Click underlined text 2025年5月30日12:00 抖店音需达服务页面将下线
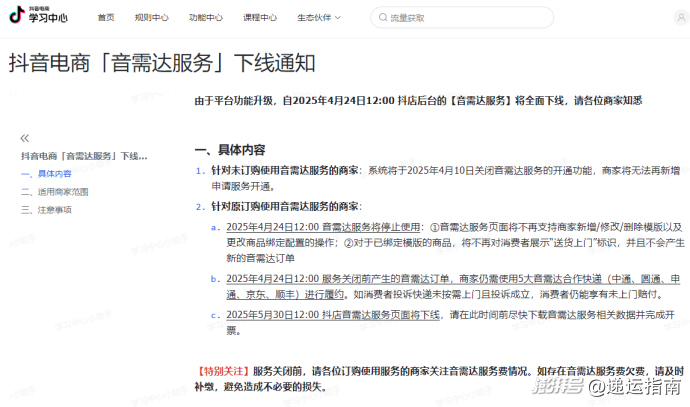The width and height of the screenshot is (690, 407). pyautogui.click(x=333, y=315)
